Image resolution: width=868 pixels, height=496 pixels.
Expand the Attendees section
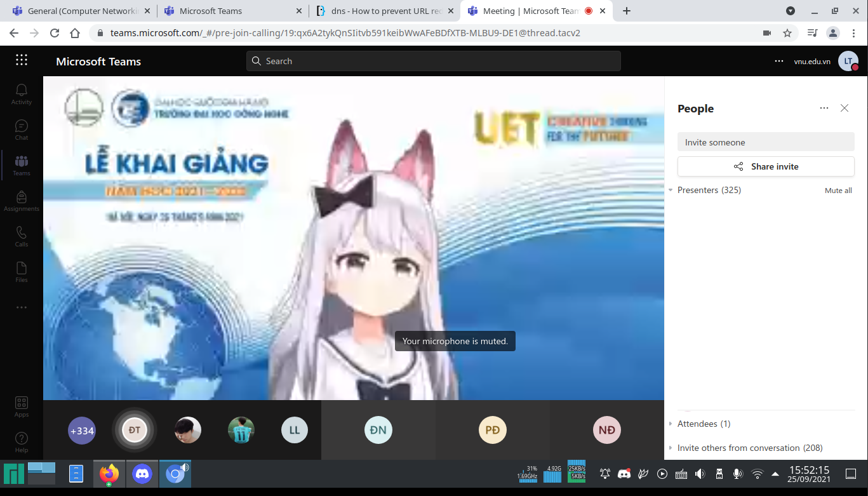click(x=671, y=424)
